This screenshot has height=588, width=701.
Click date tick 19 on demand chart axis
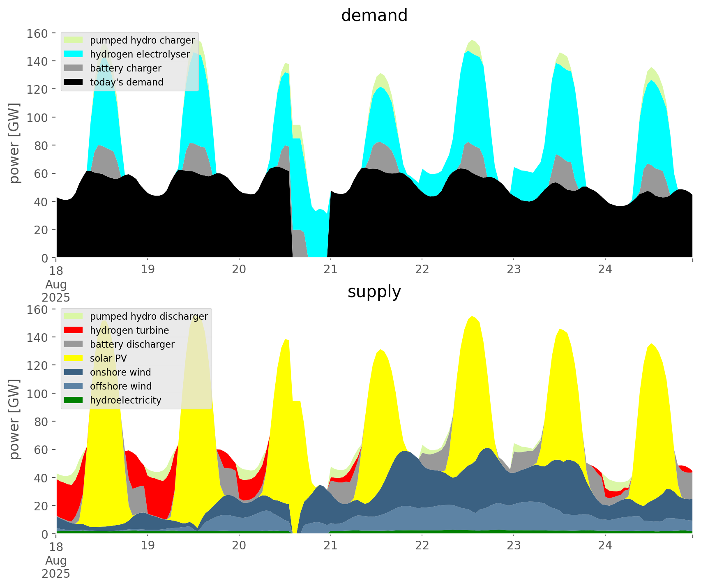click(x=148, y=270)
